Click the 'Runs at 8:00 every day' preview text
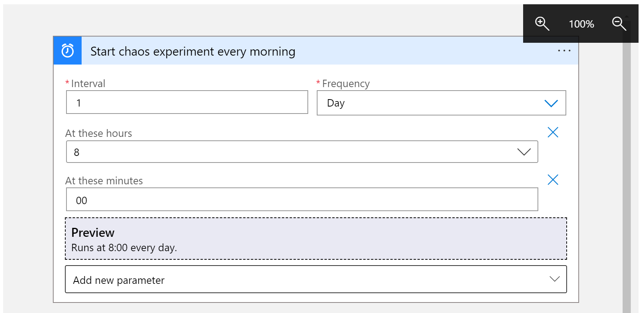 pos(124,247)
